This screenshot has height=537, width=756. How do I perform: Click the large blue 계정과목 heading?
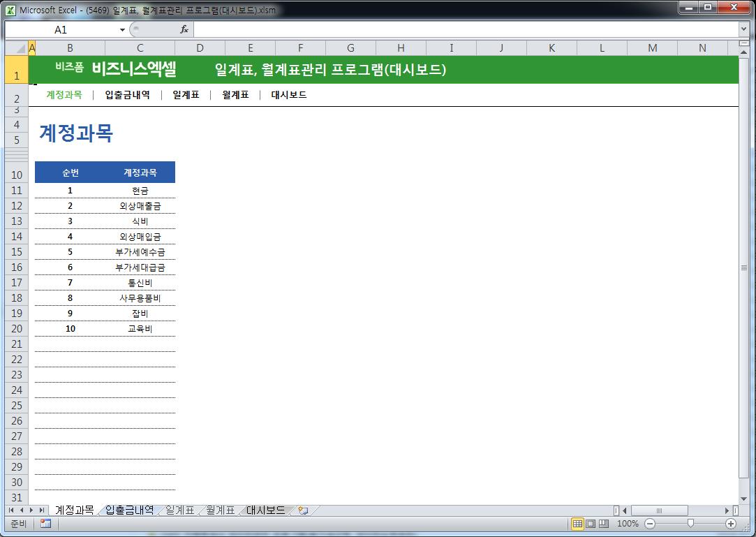coord(75,133)
